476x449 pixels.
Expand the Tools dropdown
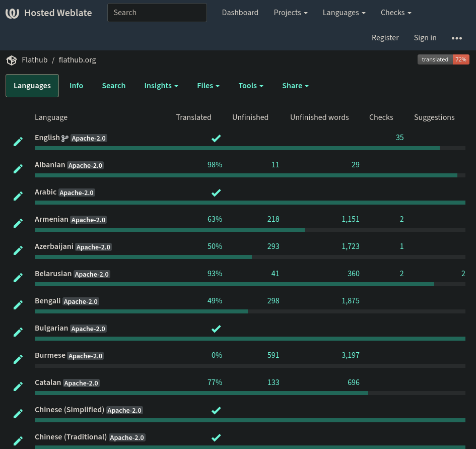tap(251, 86)
